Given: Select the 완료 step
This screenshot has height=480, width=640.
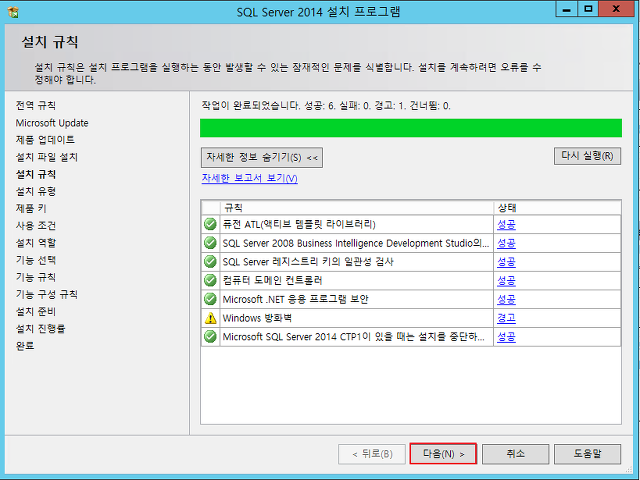Looking at the screenshot, I should click(25, 346).
